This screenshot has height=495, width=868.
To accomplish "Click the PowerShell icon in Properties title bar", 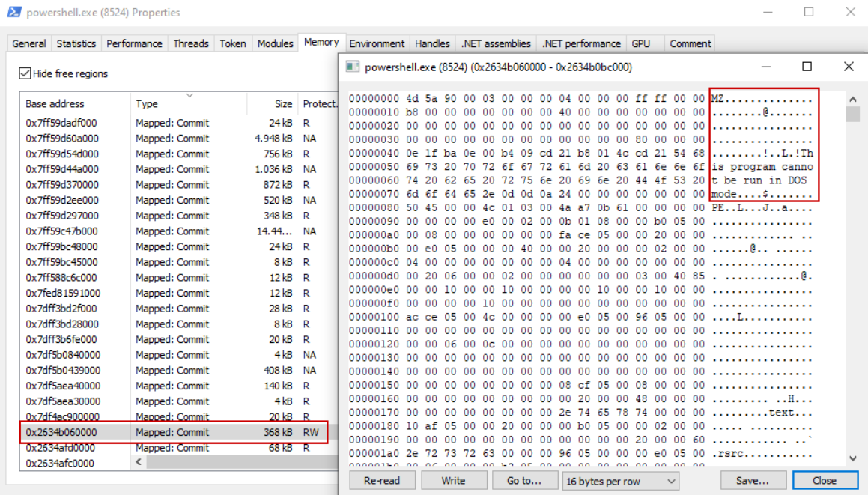I will 13,12.
